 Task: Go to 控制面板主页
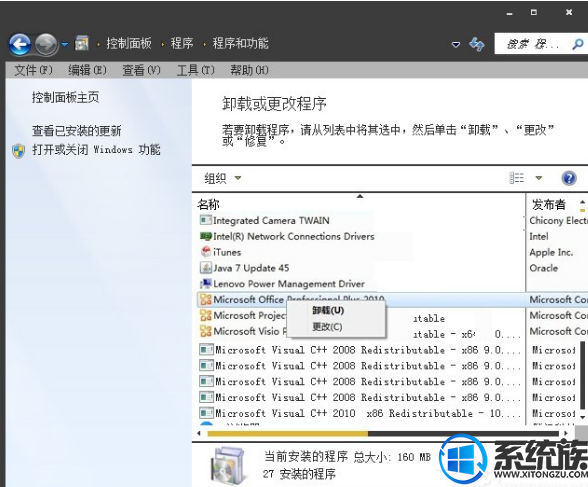pos(66,97)
